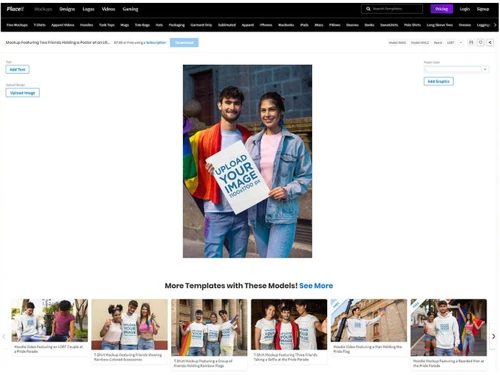
Task: Open the Logos menu
Action: [88, 9]
